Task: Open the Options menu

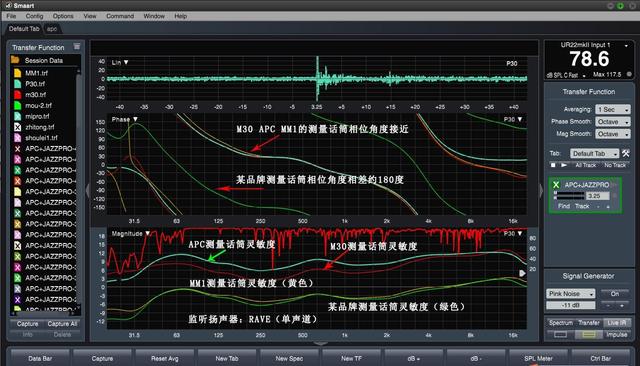Action: [63, 16]
